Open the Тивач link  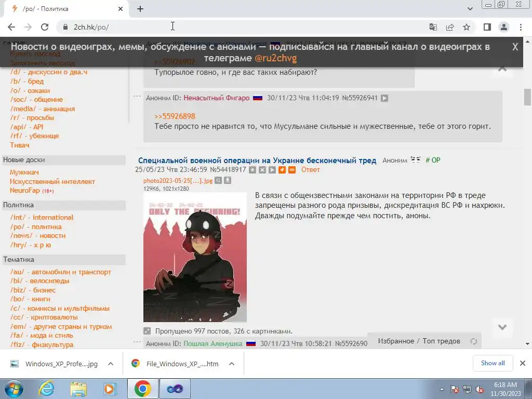coord(19,145)
